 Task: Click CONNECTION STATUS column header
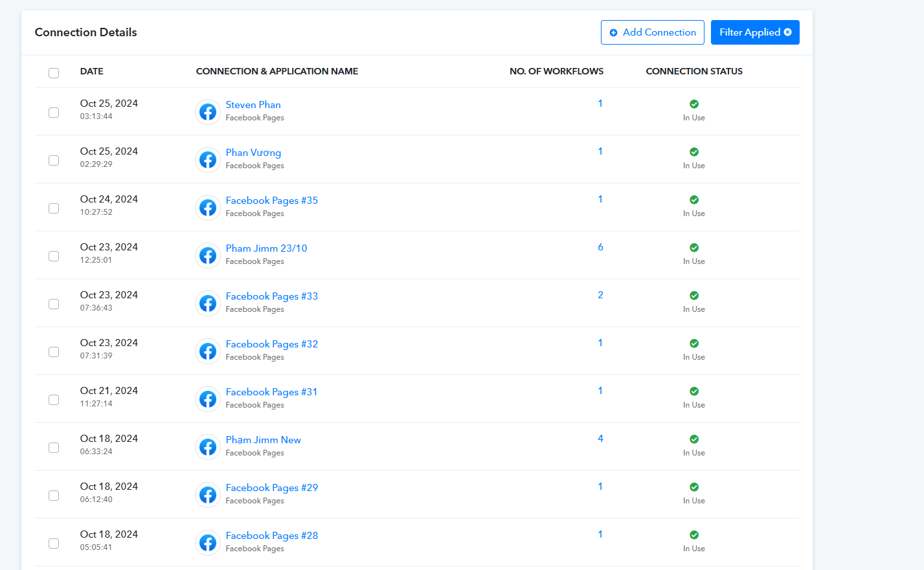[694, 71]
